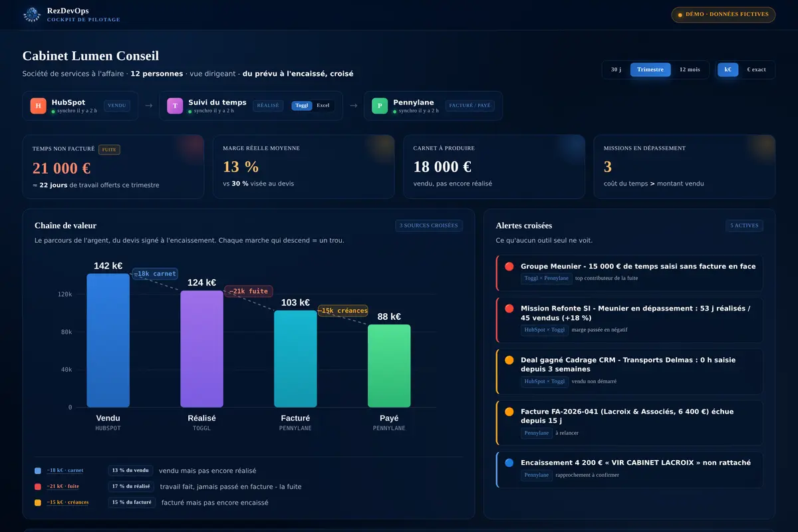Click the 17 % du réalisé chip
Screen dimensions: 798x532
(x=131, y=486)
